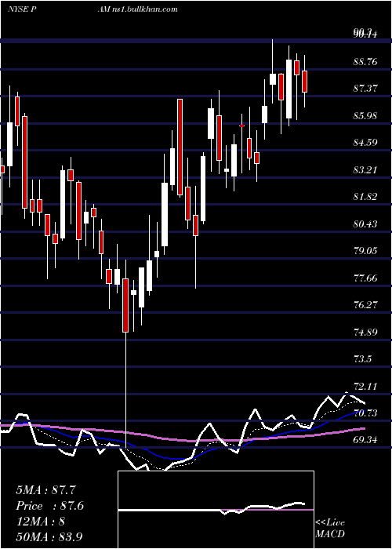Click the Price : 87.6 readout
The image size is (392, 549).
(49, 506)
